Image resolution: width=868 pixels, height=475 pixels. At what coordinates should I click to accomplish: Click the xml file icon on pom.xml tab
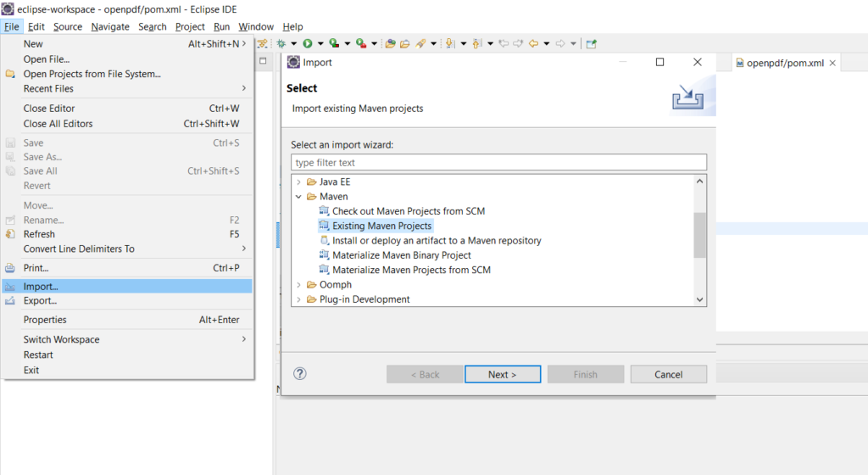point(739,63)
